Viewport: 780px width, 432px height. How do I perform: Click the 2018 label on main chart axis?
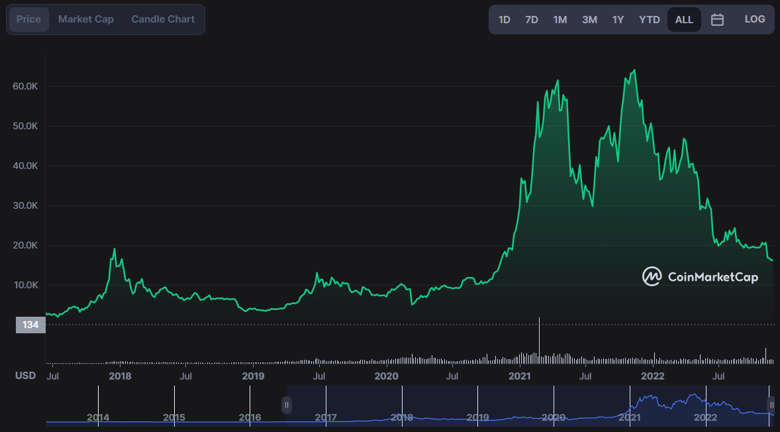tap(120, 376)
